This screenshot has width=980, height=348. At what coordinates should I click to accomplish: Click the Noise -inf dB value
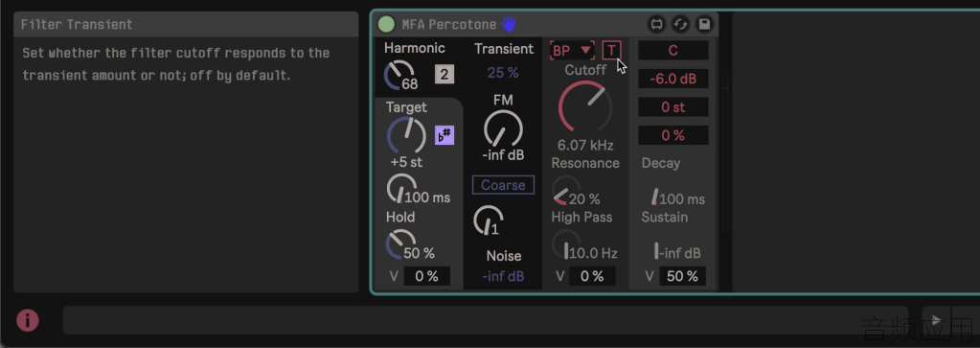tap(503, 276)
